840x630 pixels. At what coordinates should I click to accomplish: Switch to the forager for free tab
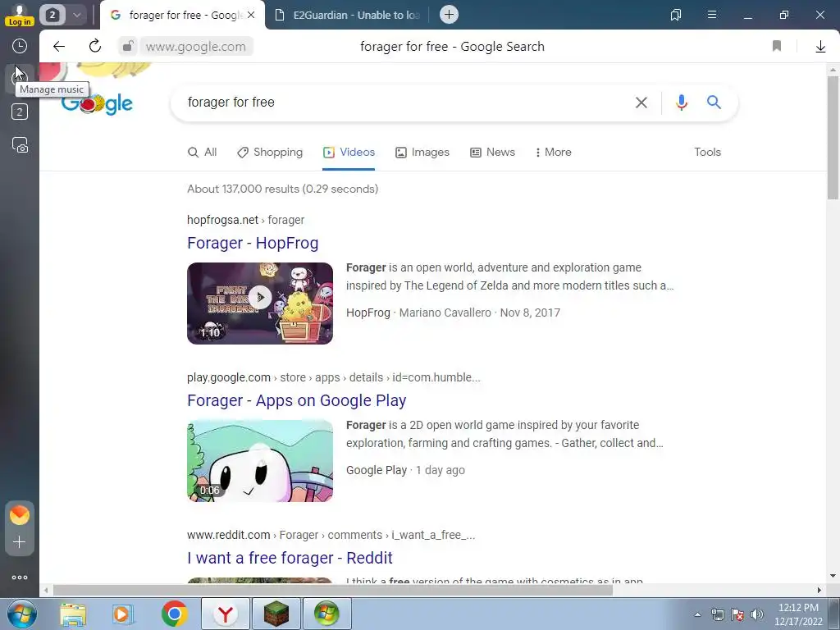point(182,15)
